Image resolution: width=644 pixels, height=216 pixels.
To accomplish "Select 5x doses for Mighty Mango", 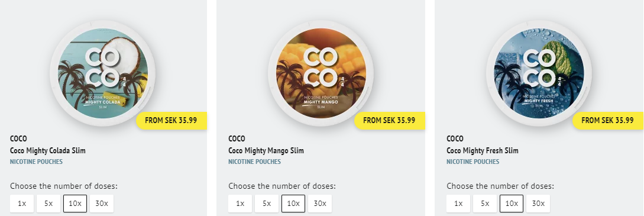I will coord(267,204).
